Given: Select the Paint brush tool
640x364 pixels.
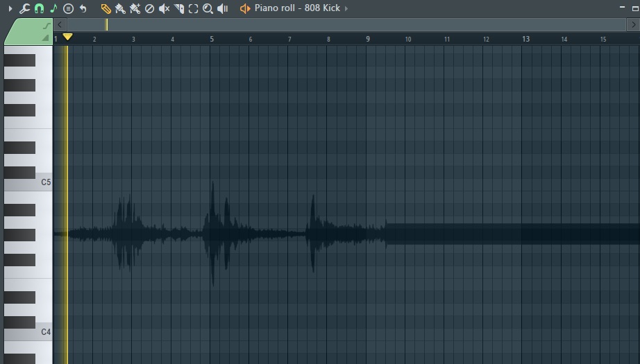Looking at the screenshot, I should coord(120,8).
